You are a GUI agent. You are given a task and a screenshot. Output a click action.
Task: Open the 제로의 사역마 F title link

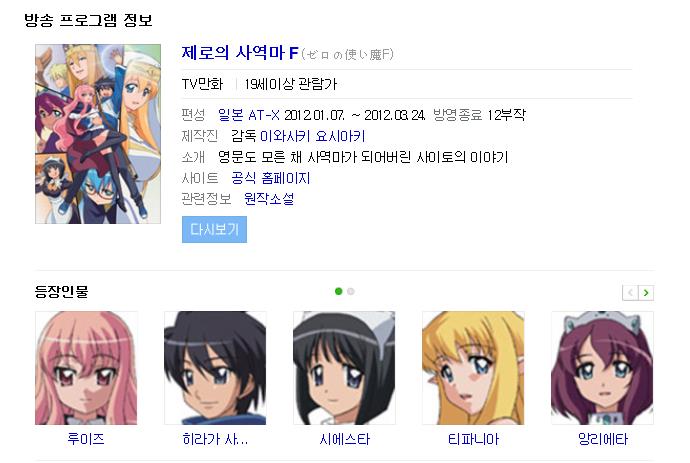tap(240, 53)
